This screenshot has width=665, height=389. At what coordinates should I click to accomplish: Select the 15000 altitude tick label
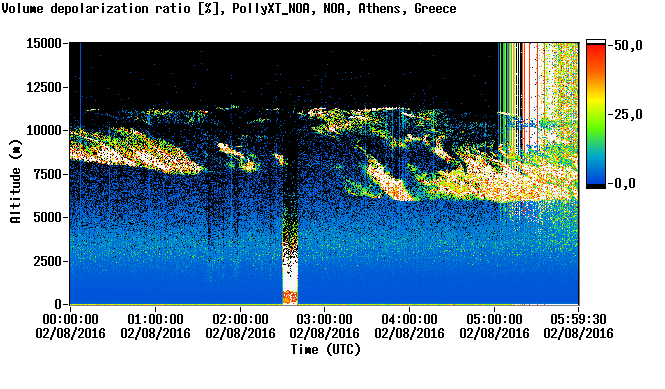tap(44, 43)
